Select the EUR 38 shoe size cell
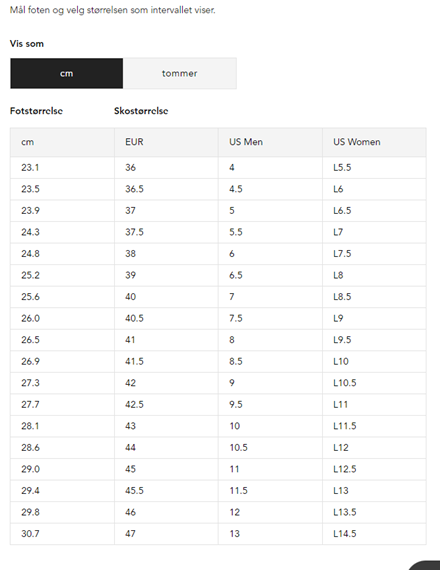Viewport: 440px width, 570px height. coord(166,254)
